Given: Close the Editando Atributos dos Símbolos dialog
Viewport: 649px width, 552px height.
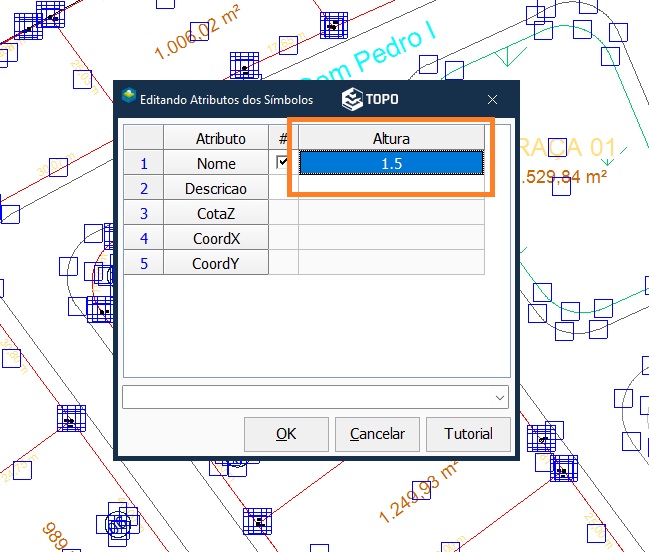Looking at the screenshot, I should (x=492, y=99).
